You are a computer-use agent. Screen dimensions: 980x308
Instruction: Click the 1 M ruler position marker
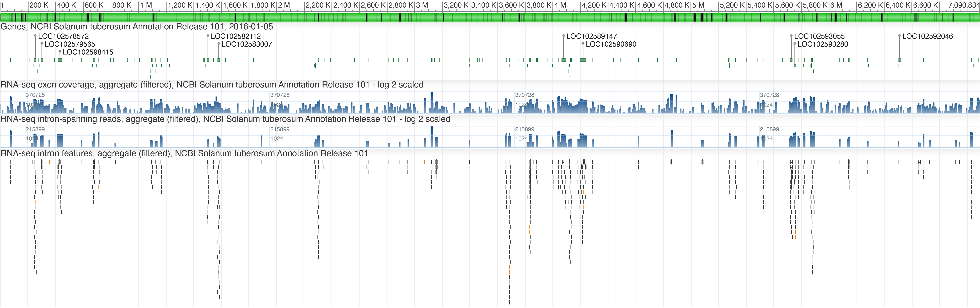point(146,5)
